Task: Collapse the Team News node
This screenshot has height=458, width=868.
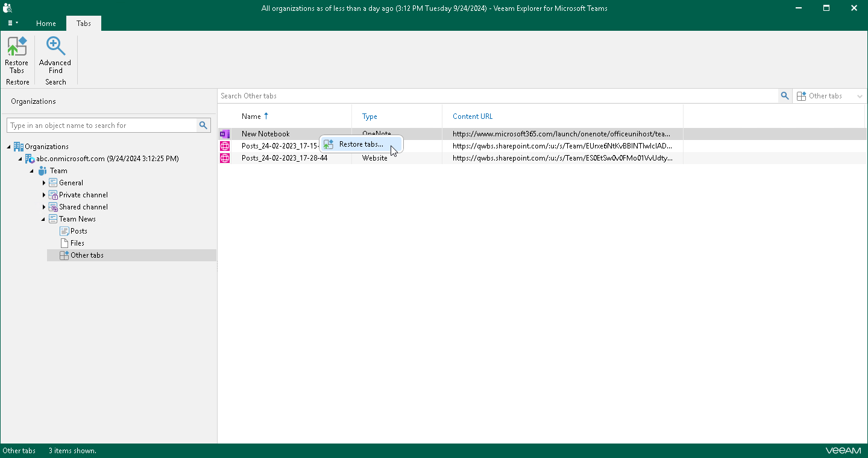Action: click(43, 218)
